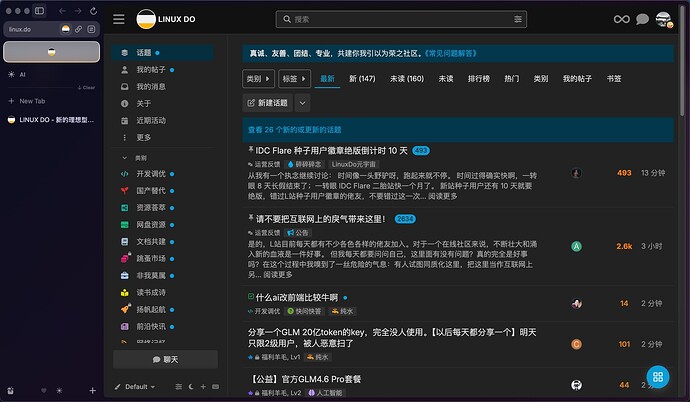Image resolution: width=690 pixels, height=402 pixels.
Task: Open keyboard shortcuts icon in sidebar footer
Action: point(215,387)
